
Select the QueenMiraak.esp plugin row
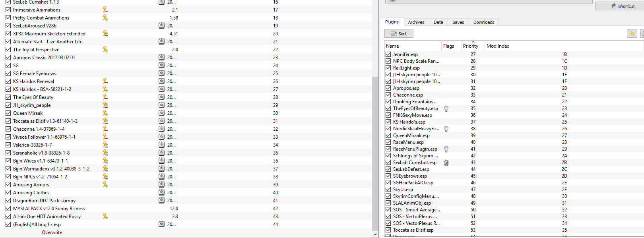pyautogui.click(x=514, y=135)
